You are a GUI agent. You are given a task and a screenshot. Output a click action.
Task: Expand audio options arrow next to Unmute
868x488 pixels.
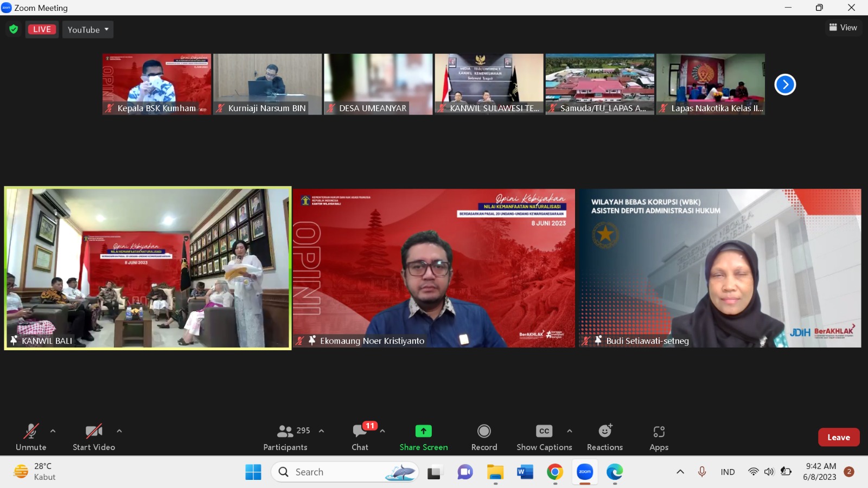click(53, 431)
